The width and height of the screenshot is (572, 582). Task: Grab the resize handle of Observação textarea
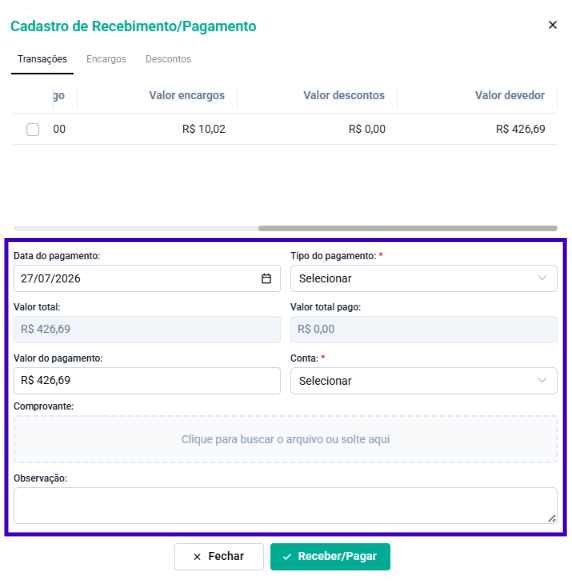[x=552, y=519]
